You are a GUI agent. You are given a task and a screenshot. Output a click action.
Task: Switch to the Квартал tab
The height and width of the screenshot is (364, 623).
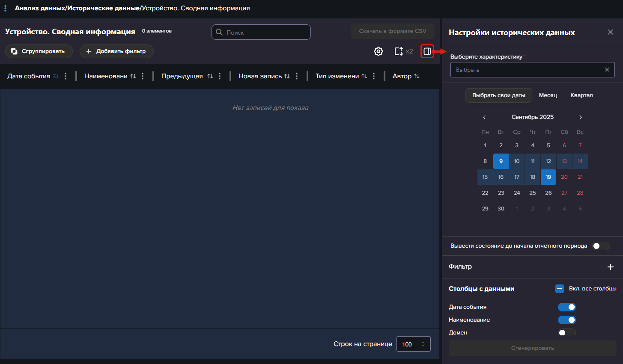(581, 95)
